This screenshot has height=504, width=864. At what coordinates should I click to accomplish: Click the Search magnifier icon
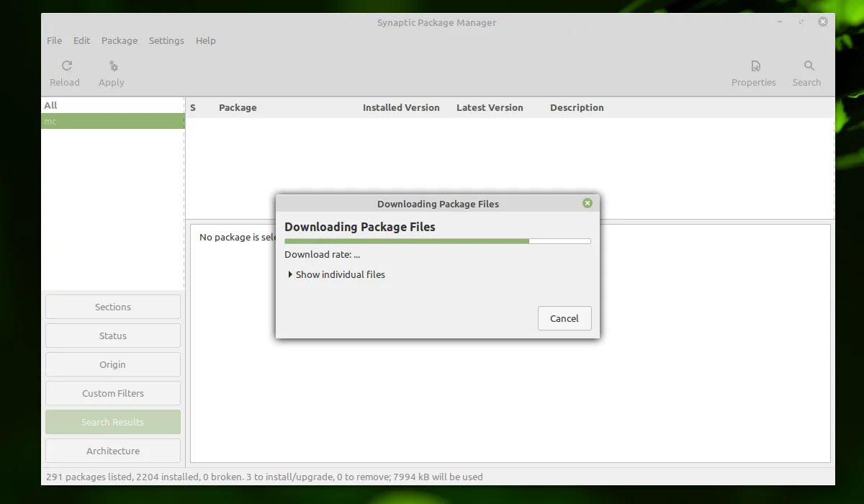click(809, 66)
